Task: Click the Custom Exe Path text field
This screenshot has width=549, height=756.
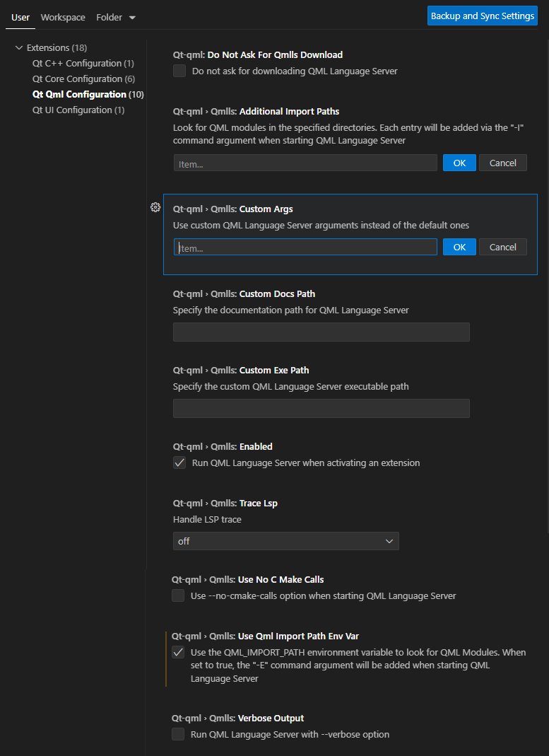Action: tap(321, 408)
